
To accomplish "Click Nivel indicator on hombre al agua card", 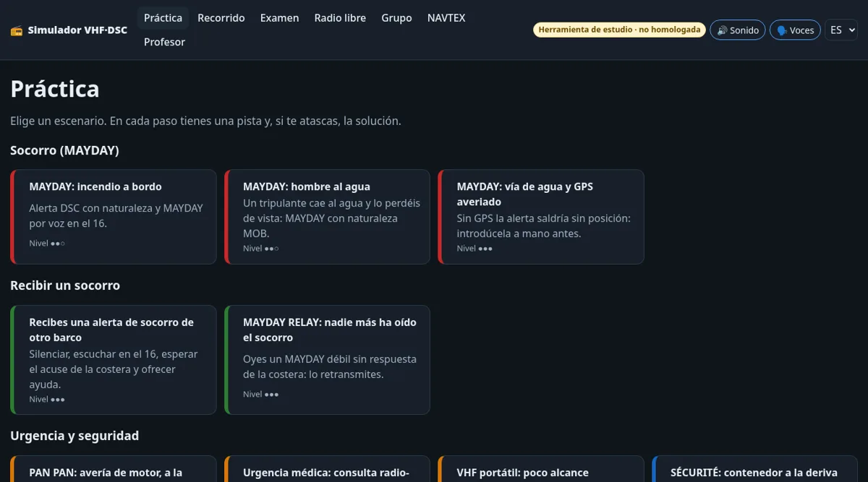I will [261, 249].
